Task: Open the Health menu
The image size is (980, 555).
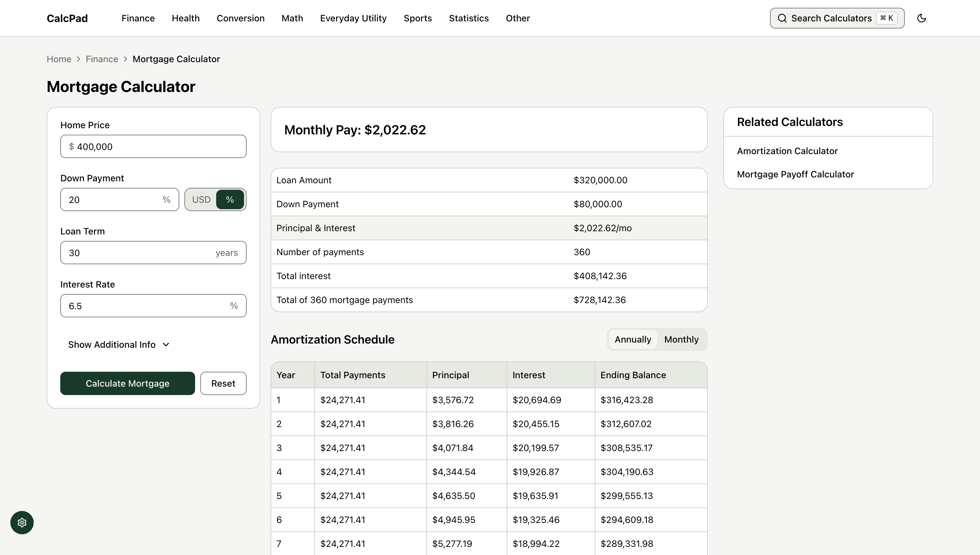Action: click(x=185, y=18)
